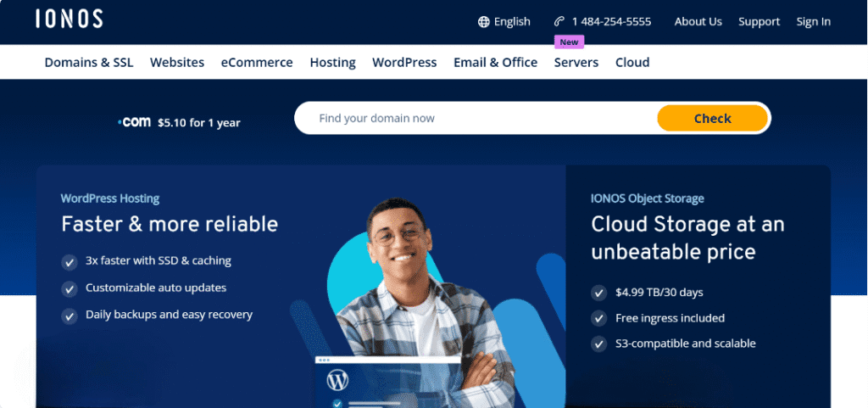This screenshot has width=868, height=408.
Task: Click the S3-compatible and scalable text
Action: point(685,344)
